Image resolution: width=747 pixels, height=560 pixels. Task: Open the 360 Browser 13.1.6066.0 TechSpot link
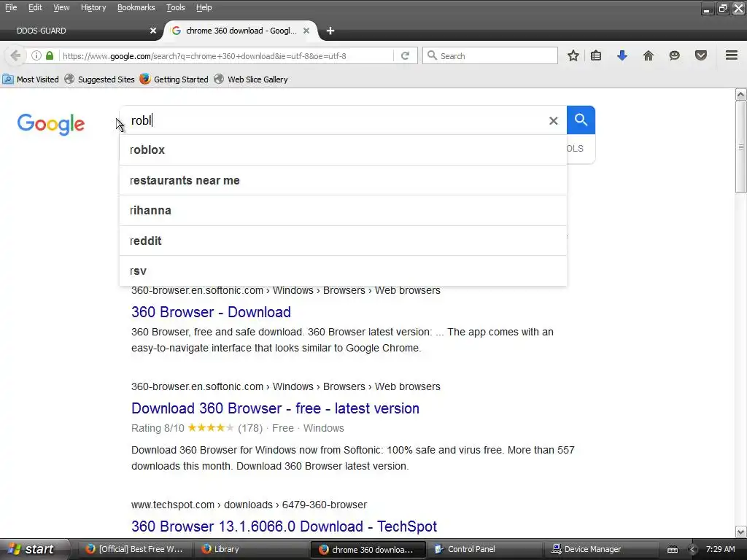(x=284, y=526)
